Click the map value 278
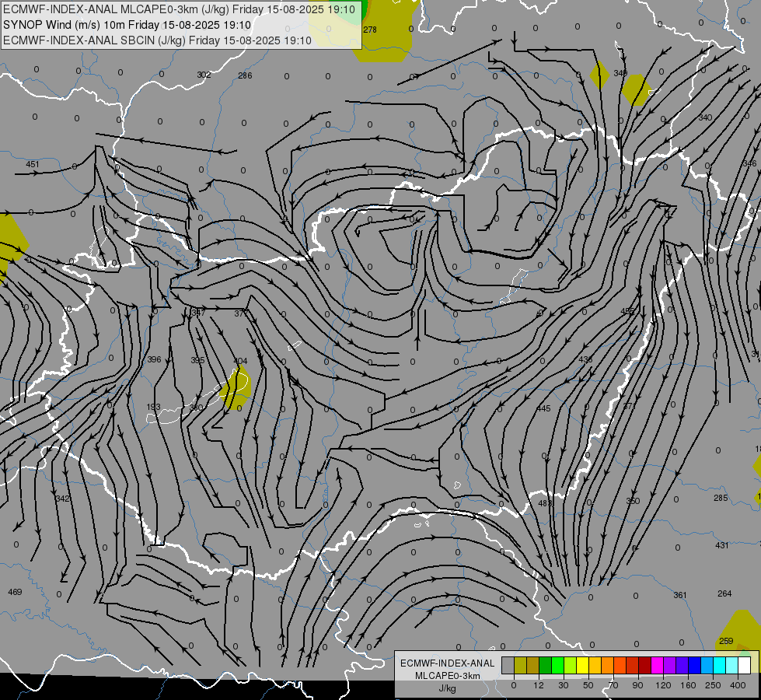The height and width of the screenshot is (700, 761). point(370,30)
